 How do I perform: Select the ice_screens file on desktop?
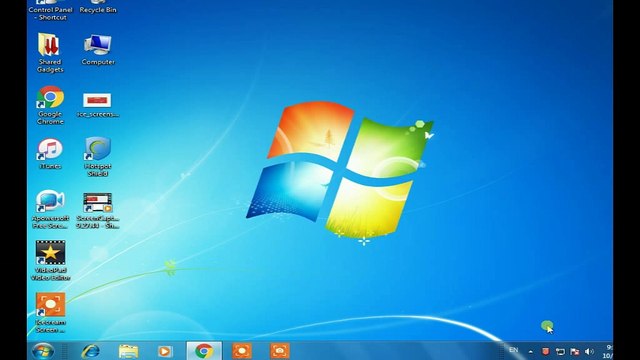point(98,105)
